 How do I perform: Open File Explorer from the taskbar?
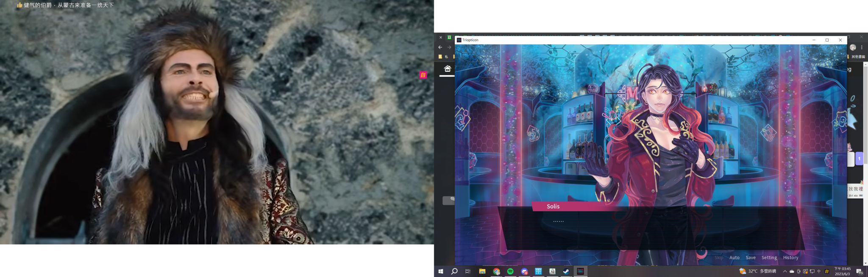pyautogui.click(x=482, y=271)
